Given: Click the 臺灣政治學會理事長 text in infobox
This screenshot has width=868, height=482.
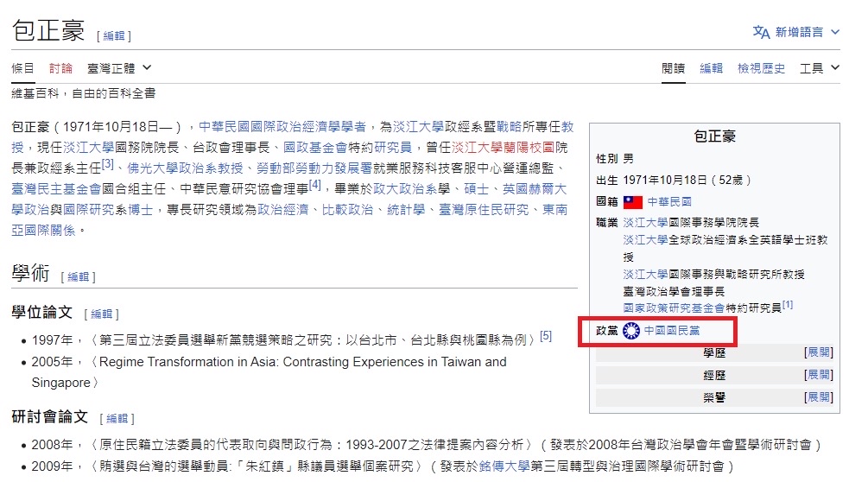Looking at the screenshot, I should 674,292.
